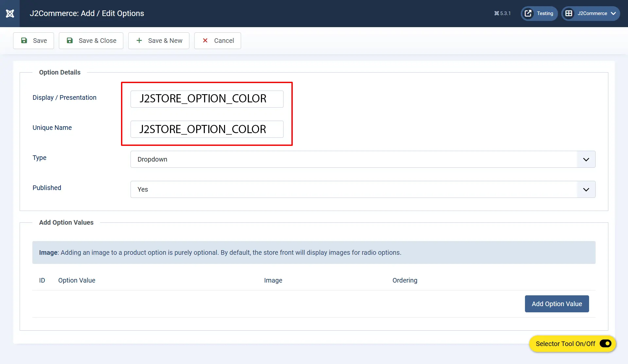Click the Published field label
This screenshot has height=364, width=628.
[47, 188]
